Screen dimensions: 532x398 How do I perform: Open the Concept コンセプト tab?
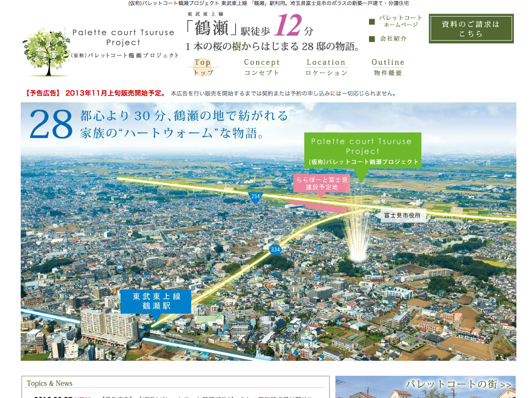tap(262, 67)
